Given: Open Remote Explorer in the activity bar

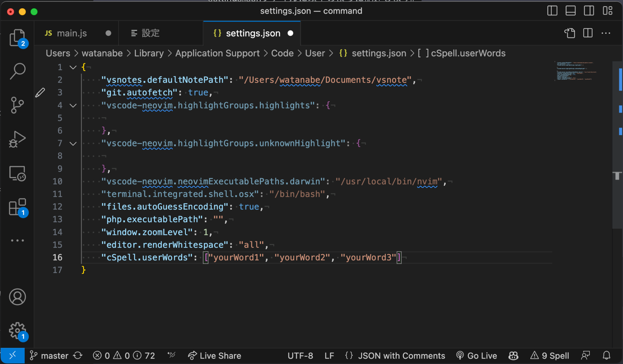Looking at the screenshot, I should (17, 173).
